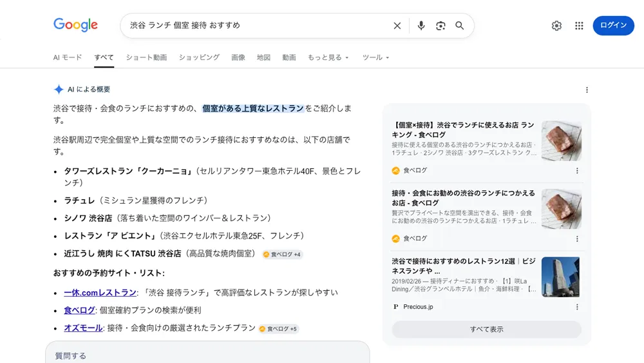Select the すべて tab
The image size is (644, 363).
(x=104, y=57)
